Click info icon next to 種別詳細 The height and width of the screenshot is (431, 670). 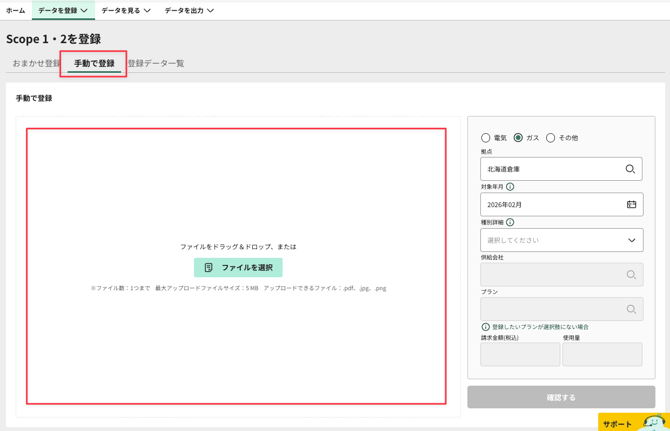pos(510,222)
